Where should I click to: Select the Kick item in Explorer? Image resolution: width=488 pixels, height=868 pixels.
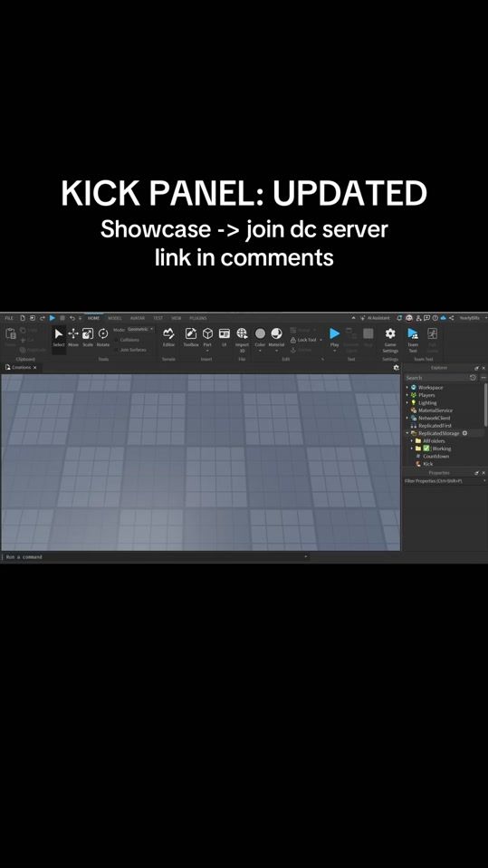[x=427, y=464]
